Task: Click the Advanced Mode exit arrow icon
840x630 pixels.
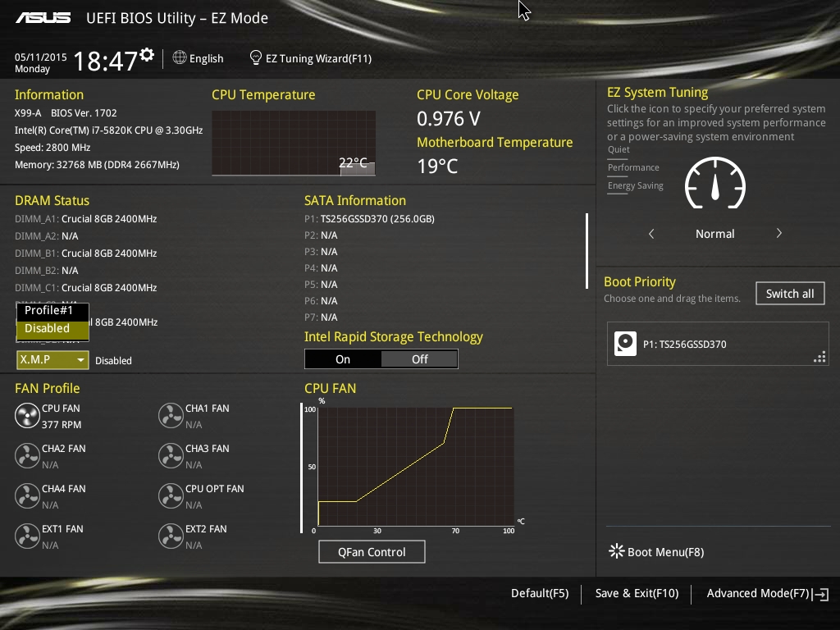Action: coord(820,594)
